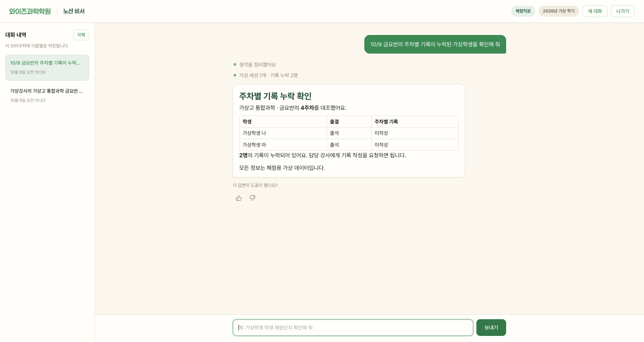Select the 가상학생 마 table cell
Image resolution: width=644 pixels, height=342 pixels.
pyautogui.click(x=283, y=145)
